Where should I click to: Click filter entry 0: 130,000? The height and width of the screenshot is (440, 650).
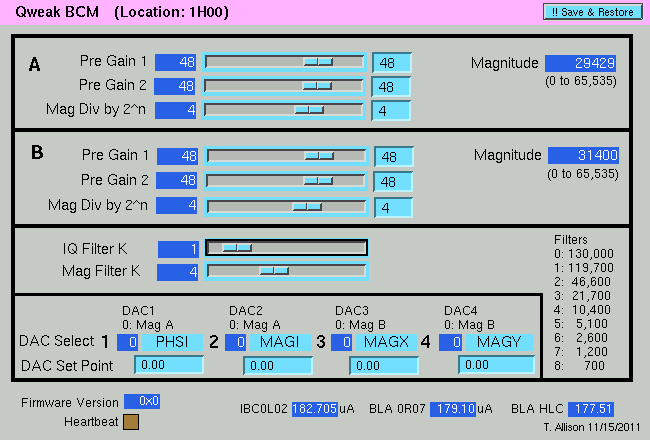(584, 254)
